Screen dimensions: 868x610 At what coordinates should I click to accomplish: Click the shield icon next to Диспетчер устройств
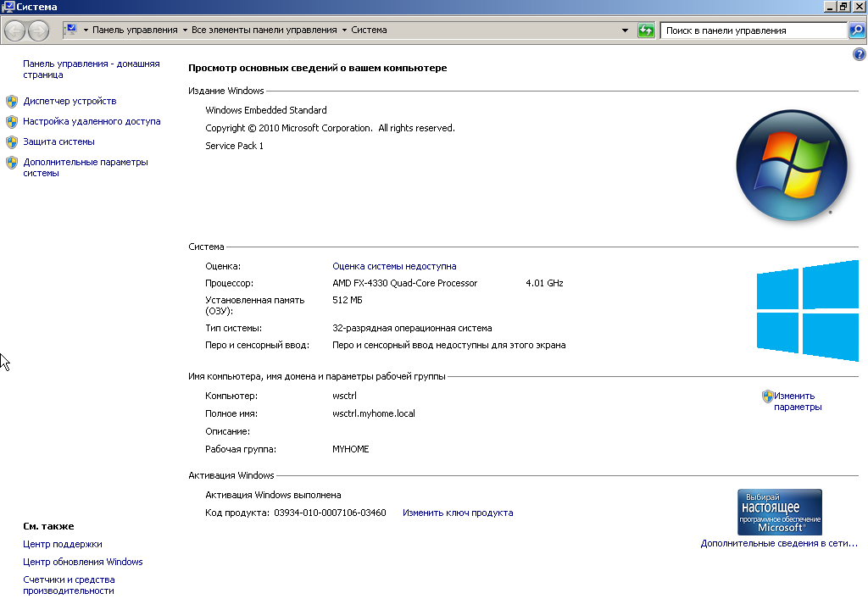point(12,101)
